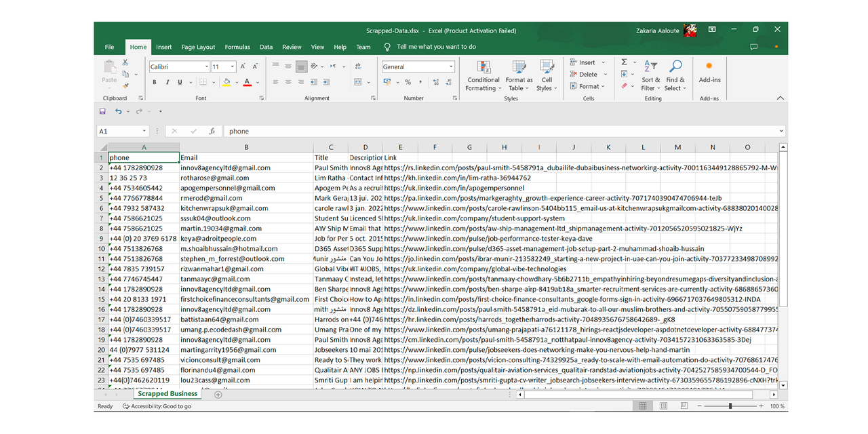Screen dimensions: 868x434
Task: Open the Name Box A1 dropdown arrow
Action: [x=144, y=131]
